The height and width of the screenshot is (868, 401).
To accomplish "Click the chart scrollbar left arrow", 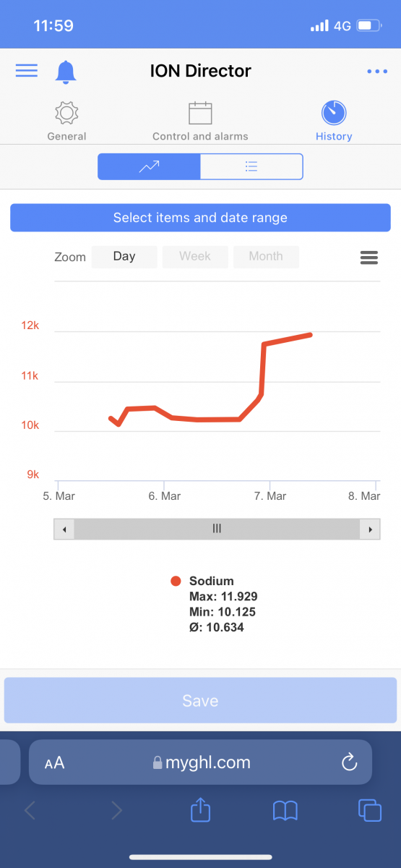I will (x=64, y=529).
